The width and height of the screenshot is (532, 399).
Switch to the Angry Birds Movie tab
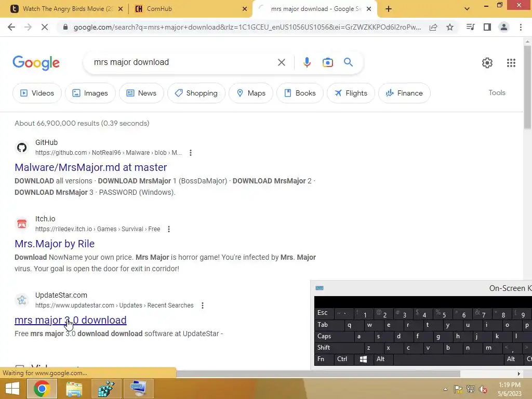click(67, 9)
